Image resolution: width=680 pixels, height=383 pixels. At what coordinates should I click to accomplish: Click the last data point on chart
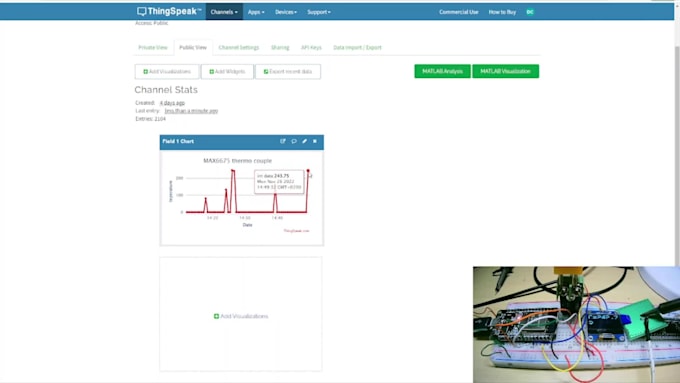point(308,170)
